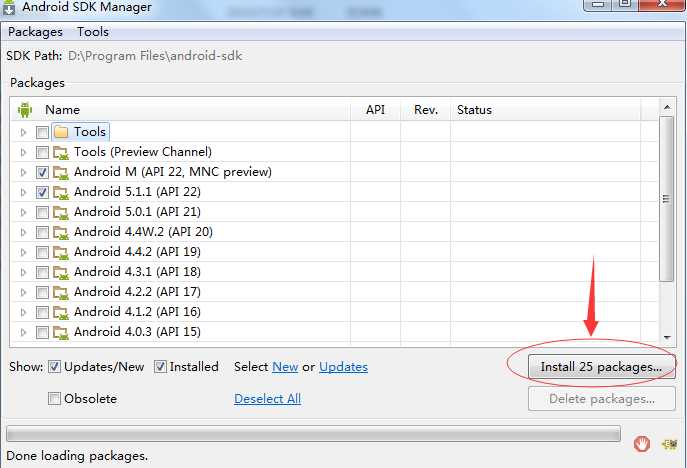
Task: Open the log window icon at bottom right
Action: coord(669,444)
